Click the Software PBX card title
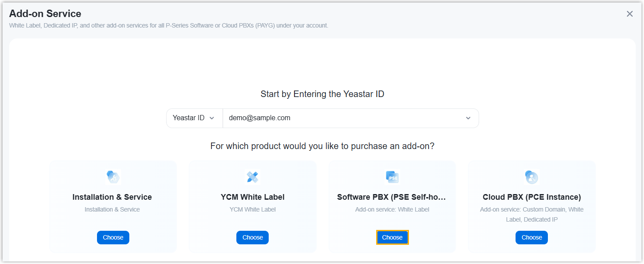The width and height of the screenshot is (644, 264). (391, 197)
